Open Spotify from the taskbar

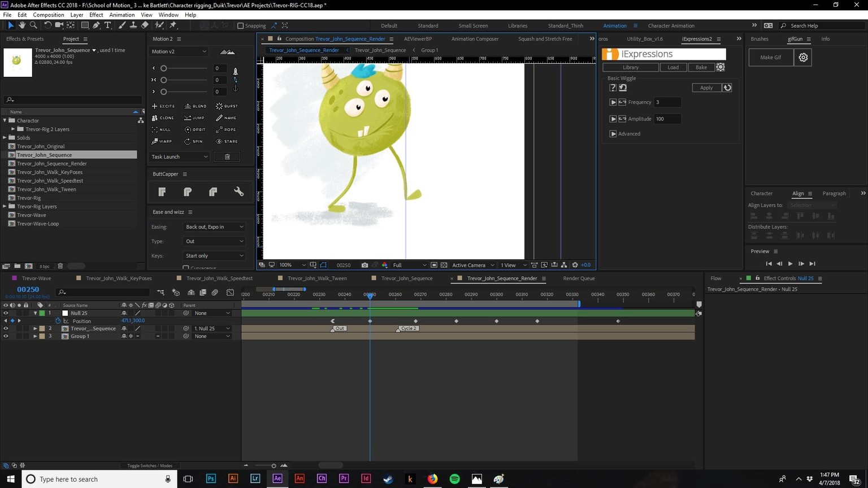coord(454,479)
